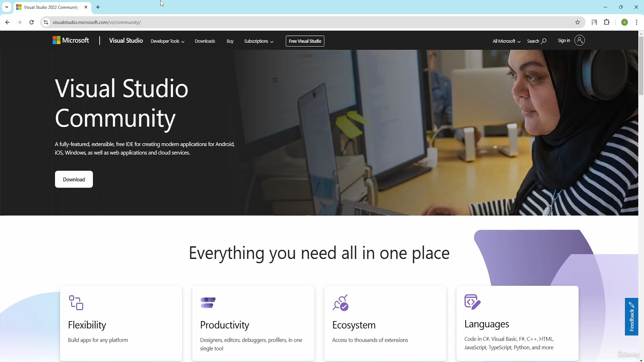Click the Languages card icon

pyautogui.click(x=472, y=302)
